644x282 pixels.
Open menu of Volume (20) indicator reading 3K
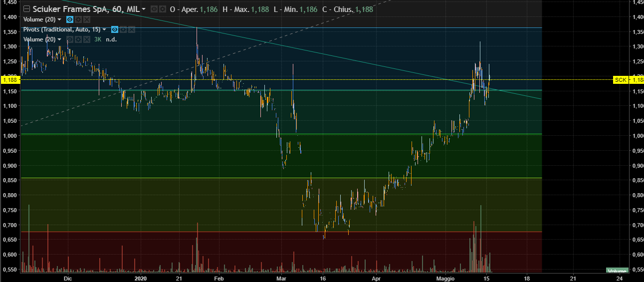[60, 39]
